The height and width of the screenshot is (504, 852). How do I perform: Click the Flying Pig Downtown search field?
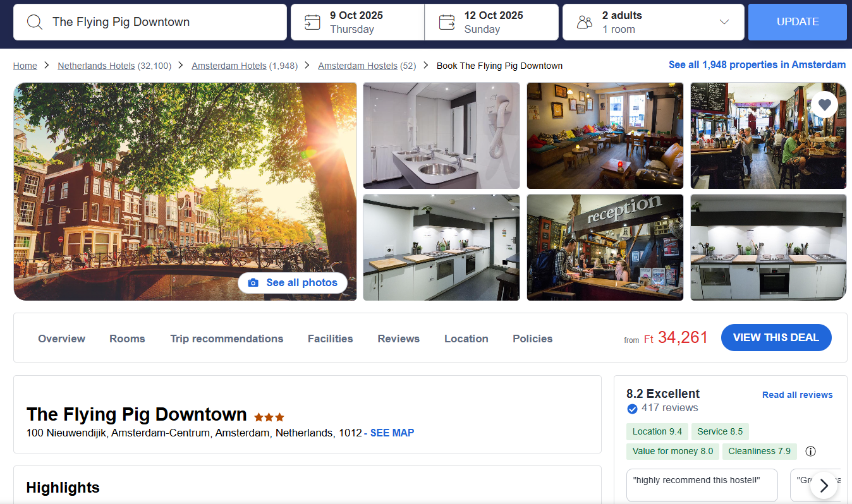(150, 22)
